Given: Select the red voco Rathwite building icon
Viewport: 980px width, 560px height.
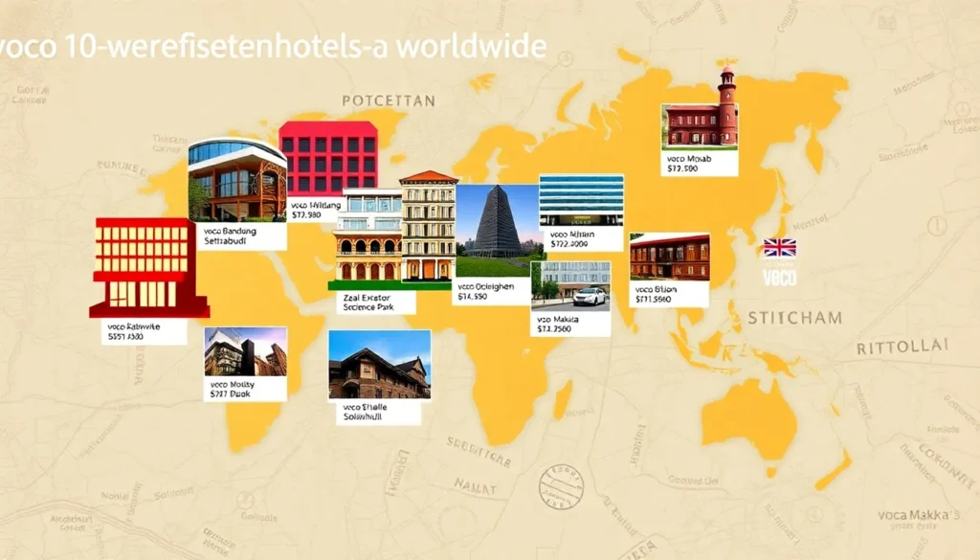Looking at the screenshot, I should [x=144, y=273].
